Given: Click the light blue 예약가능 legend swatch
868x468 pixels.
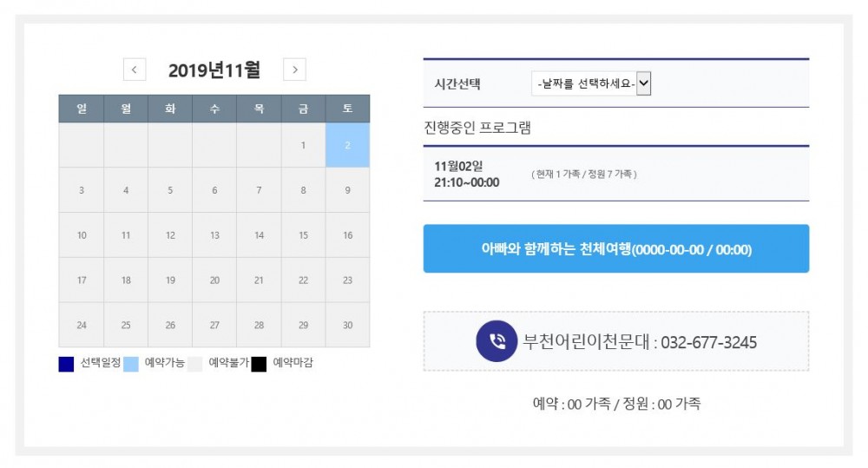Looking at the screenshot, I should point(131,364).
